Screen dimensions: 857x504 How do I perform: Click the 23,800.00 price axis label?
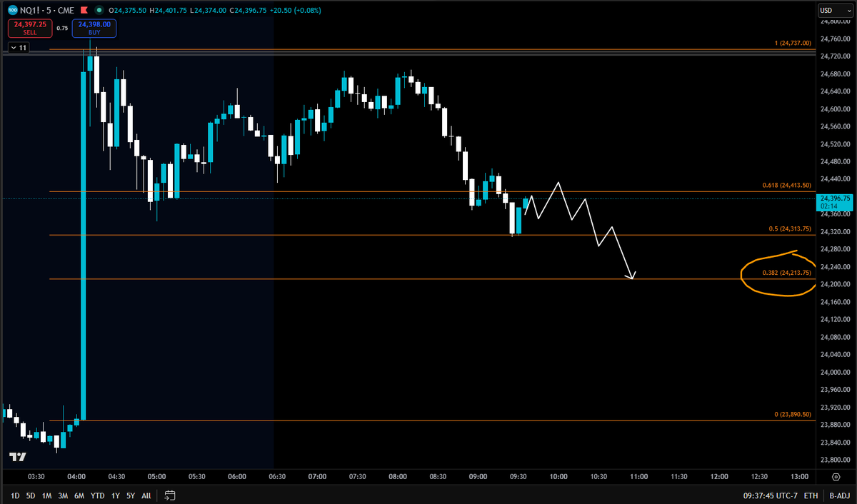pos(835,460)
